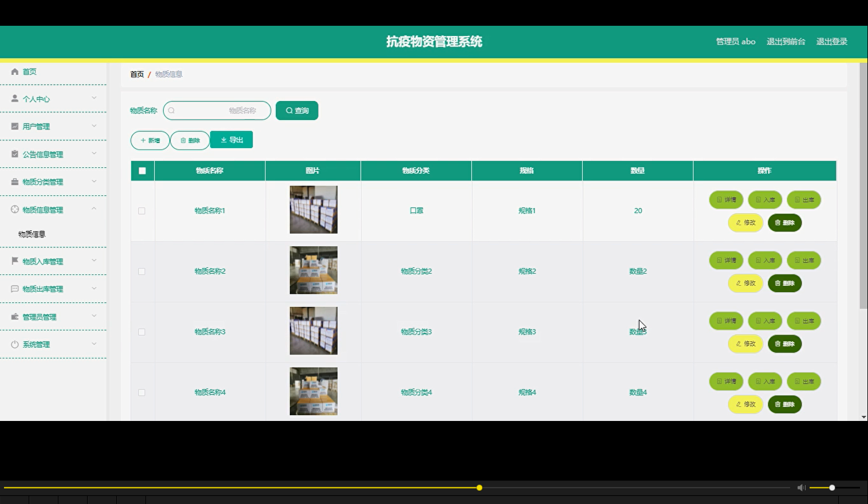Viewport: 868px width, 504px height.
Task: Open image thumbnail for 物质名称1
Action: tap(313, 210)
